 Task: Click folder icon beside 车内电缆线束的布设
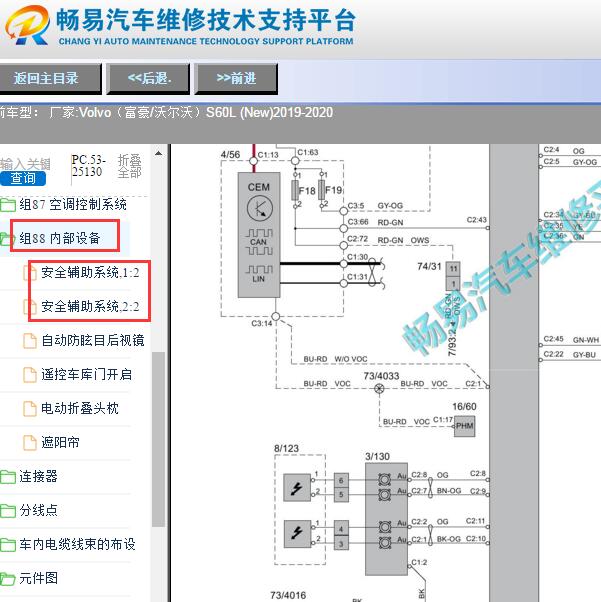(8, 545)
